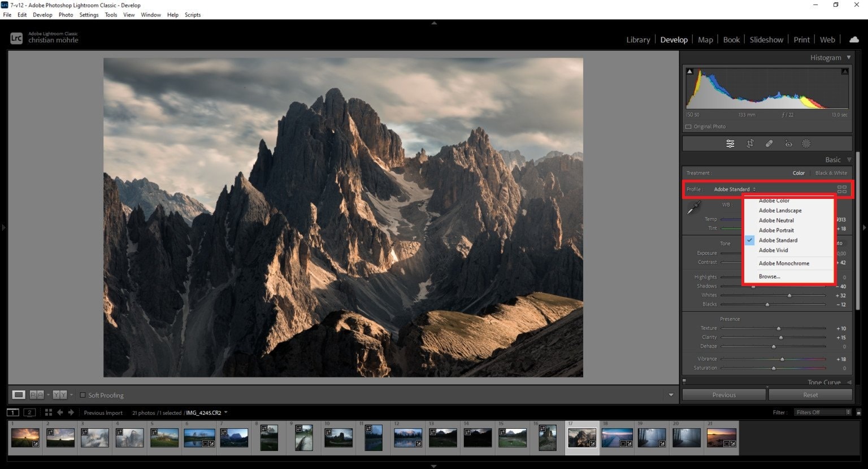
Task: Open Before/After options dropdown arrow
Action: point(48,394)
